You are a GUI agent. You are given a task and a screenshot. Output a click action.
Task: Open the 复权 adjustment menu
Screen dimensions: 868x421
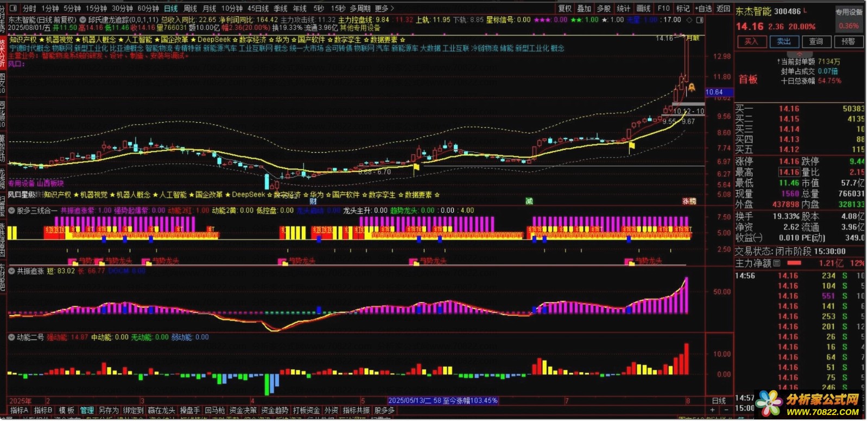(565, 8)
